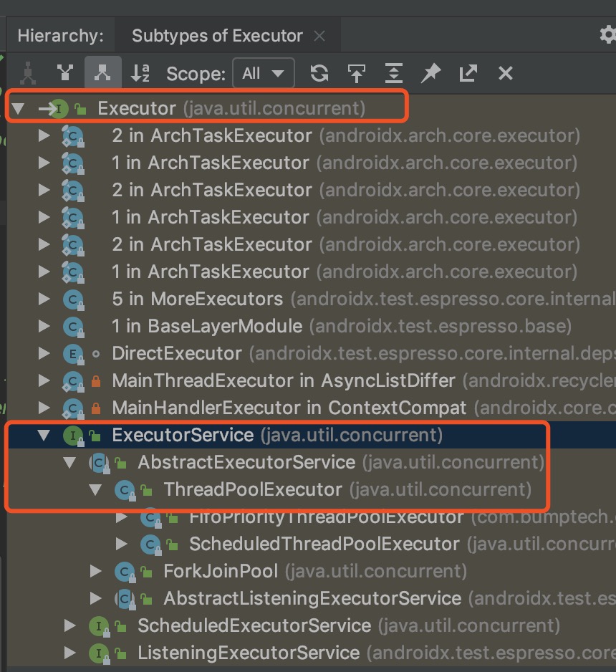
Task: Click the orange private lock icon beside MainHandlerExecutor
Action: click(x=96, y=408)
